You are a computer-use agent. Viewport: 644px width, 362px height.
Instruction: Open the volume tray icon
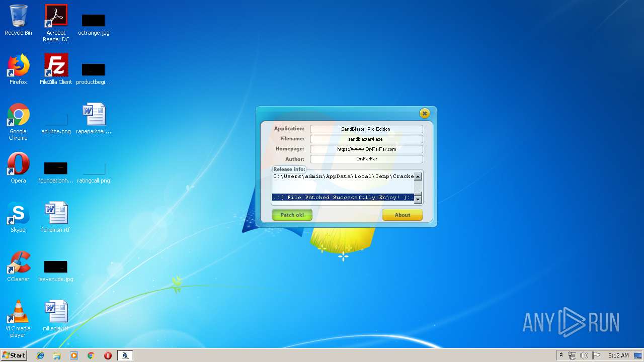[584, 355]
